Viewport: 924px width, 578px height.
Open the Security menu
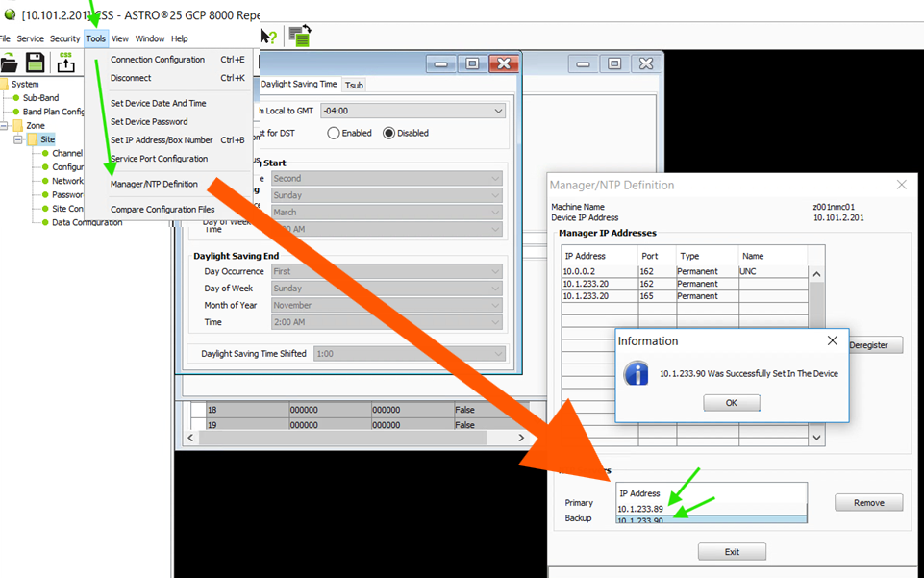point(64,38)
